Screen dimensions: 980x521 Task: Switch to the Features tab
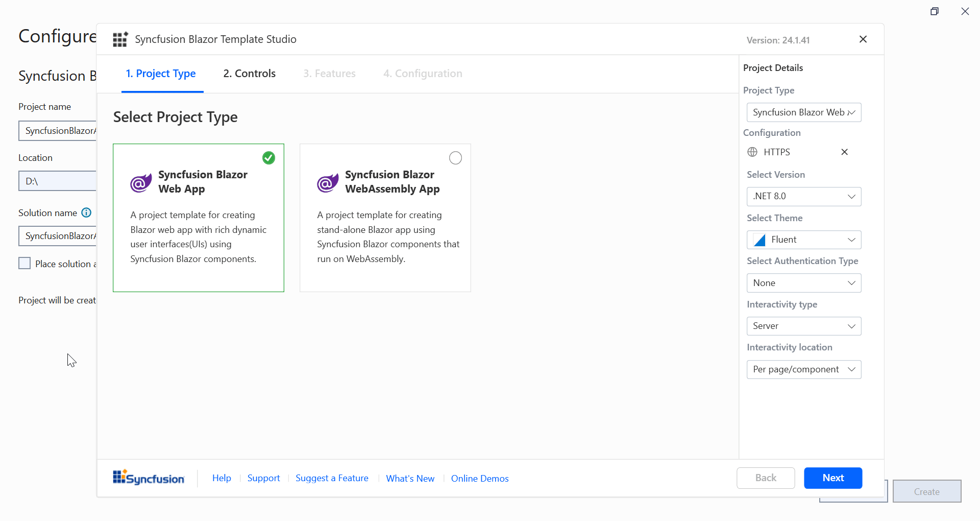click(329, 74)
